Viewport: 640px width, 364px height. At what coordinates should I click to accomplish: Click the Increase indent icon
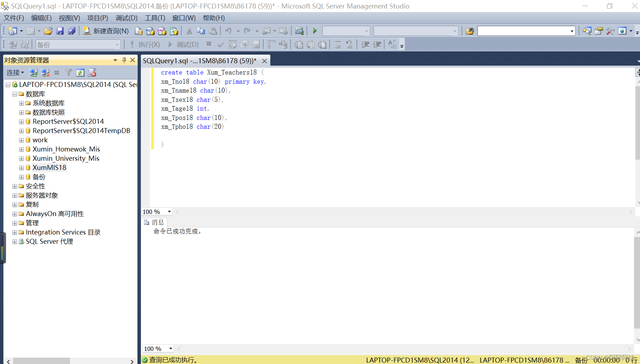377,44
